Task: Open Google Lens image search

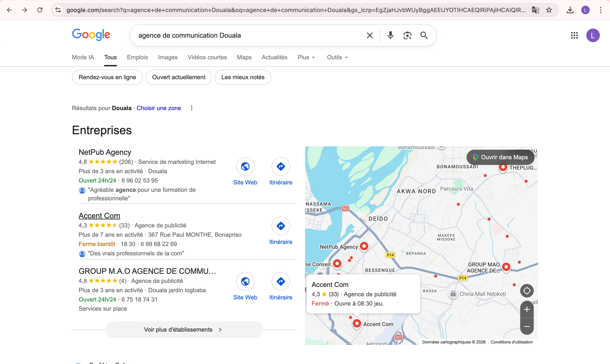Action: pyautogui.click(x=407, y=35)
